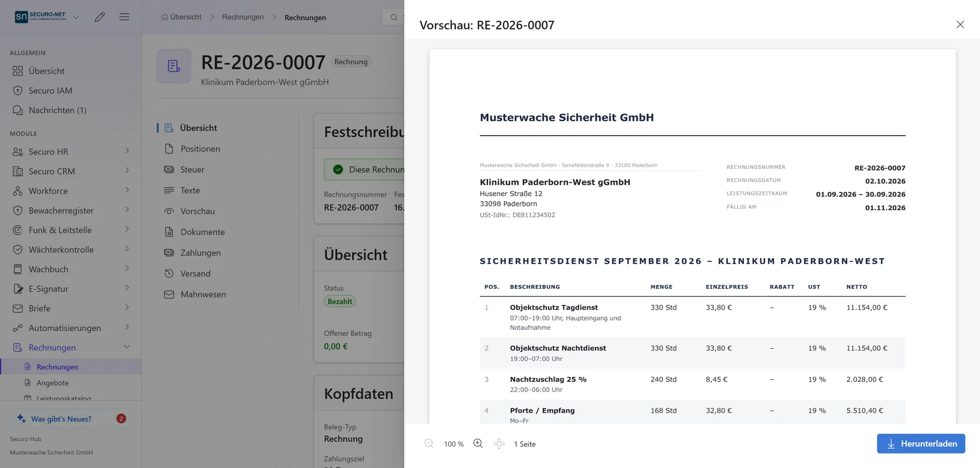Expand Funk & Leitstelle module
Image resolution: width=980 pixels, height=468 pixels.
coord(127,229)
